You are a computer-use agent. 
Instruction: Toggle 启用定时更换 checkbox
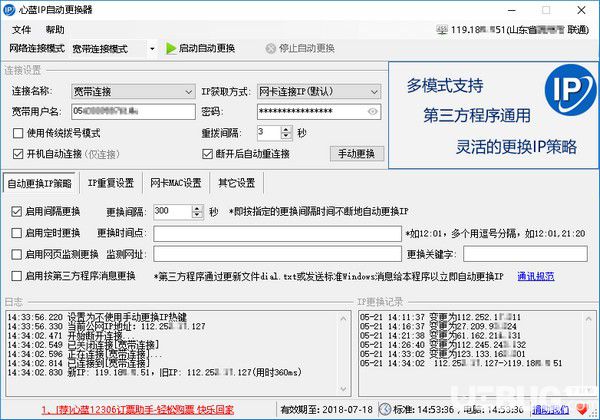16,233
